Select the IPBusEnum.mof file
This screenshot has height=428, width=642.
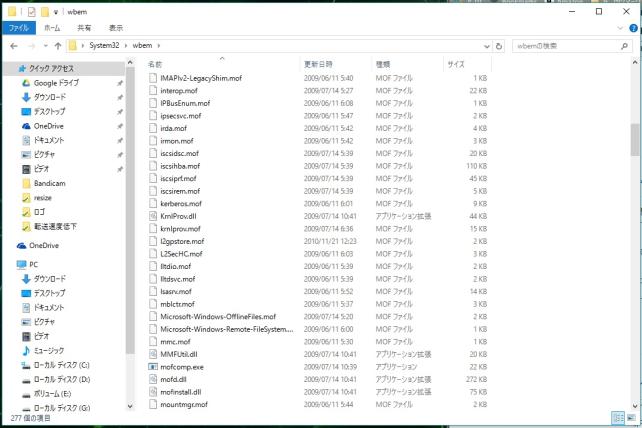(185, 103)
